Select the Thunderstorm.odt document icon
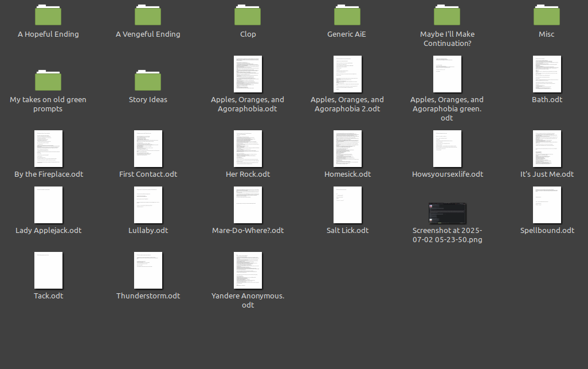The width and height of the screenshot is (588, 369). tap(148, 270)
